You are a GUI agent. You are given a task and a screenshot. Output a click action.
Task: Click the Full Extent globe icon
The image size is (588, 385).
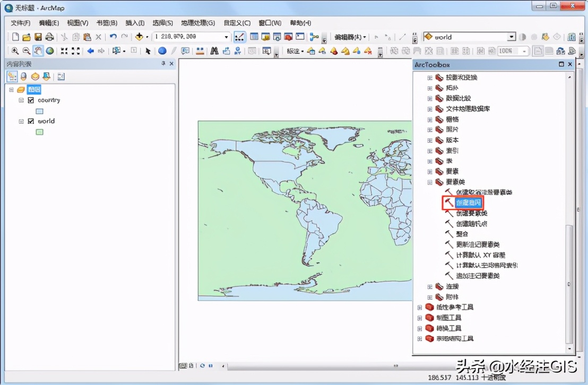[50, 51]
